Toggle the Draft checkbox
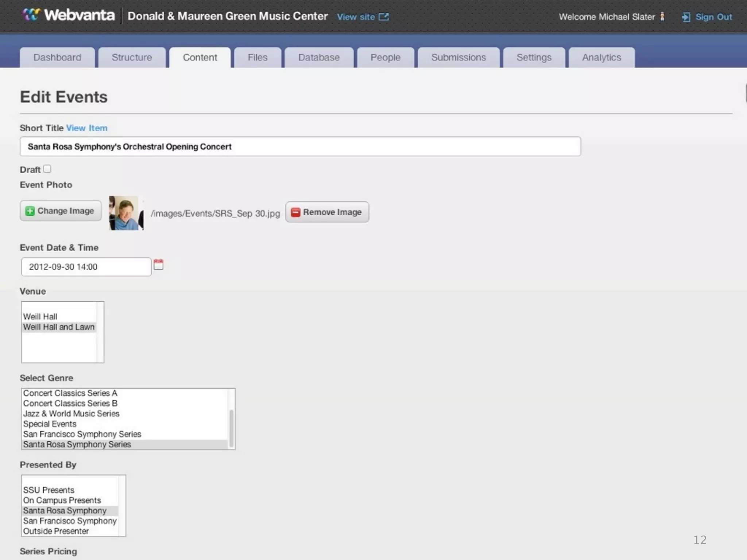Image resolution: width=747 pixels, height=560 pixels. (x=47, y=169)
